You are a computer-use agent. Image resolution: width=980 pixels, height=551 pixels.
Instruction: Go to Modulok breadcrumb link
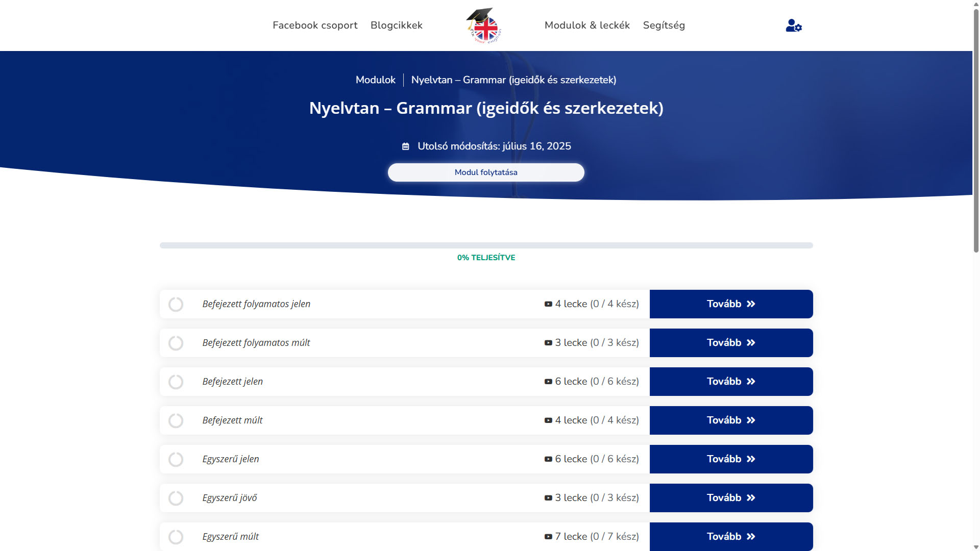coord(375,80)
